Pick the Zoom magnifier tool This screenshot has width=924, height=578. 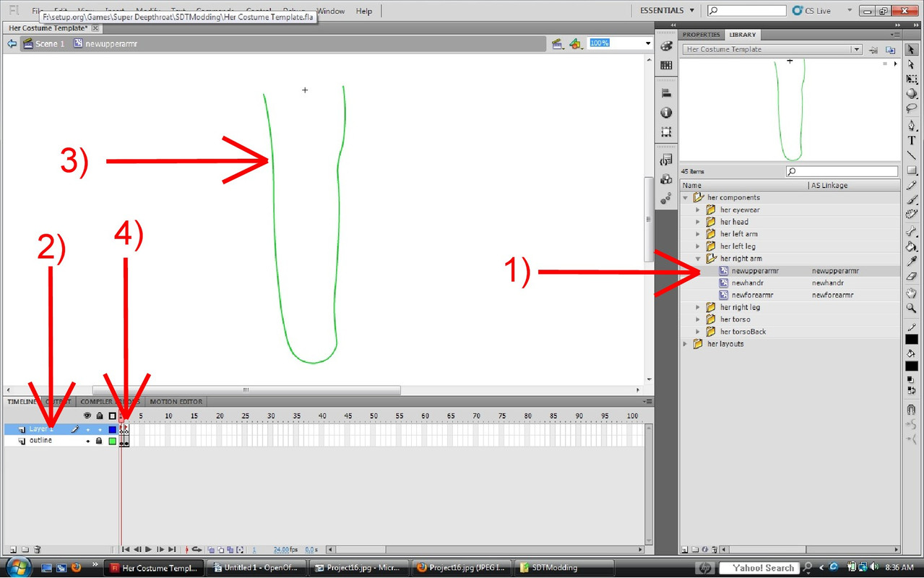(x=912, y=309)
